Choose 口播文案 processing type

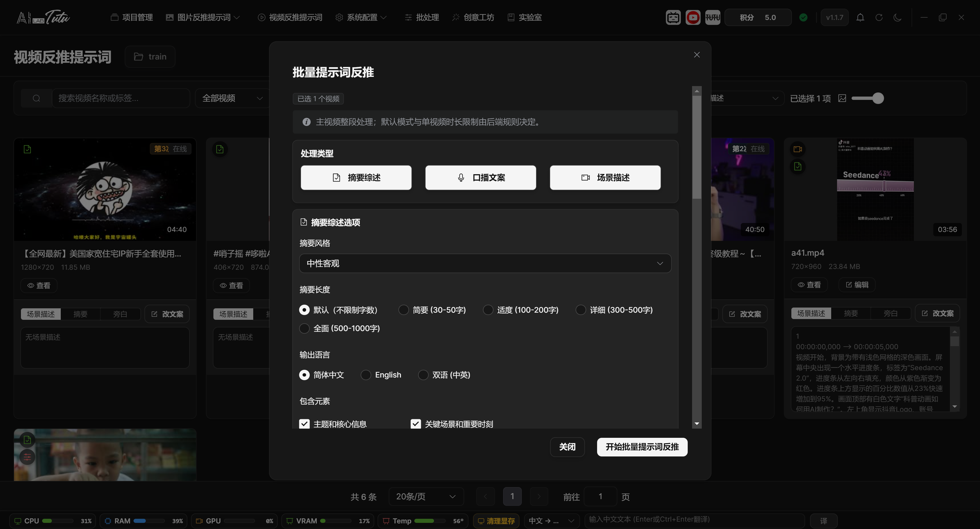pyautogui.click(x=480, y=178)
